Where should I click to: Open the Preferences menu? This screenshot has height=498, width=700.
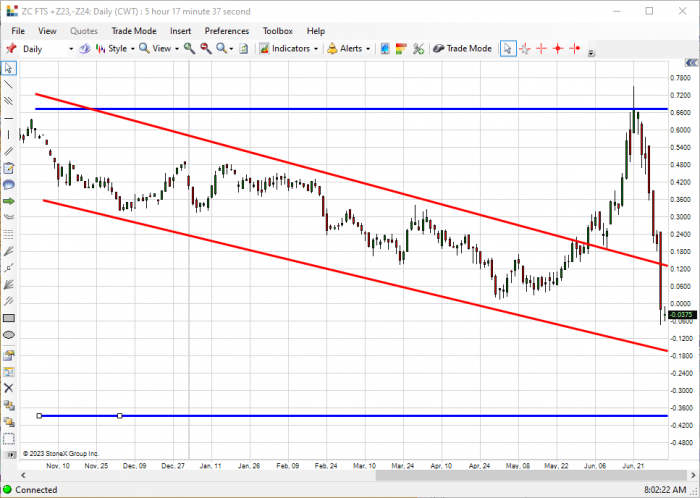point(227,31)
